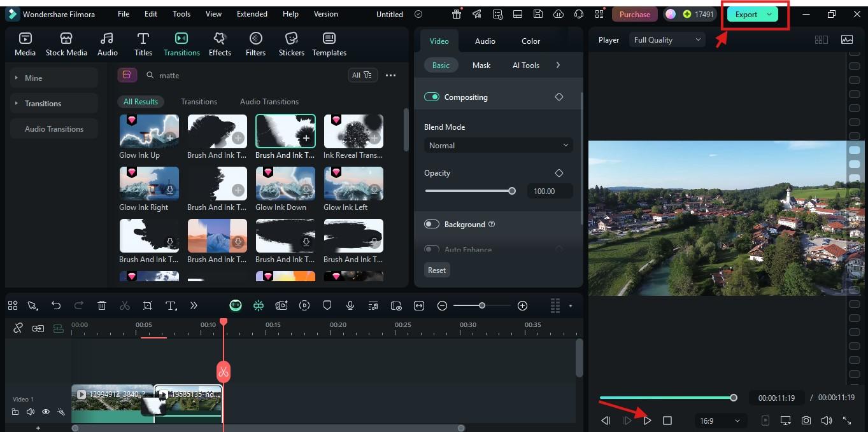
Task: Click the player progress bar handle
Action: pyautogui.click(x=734, y=398)
